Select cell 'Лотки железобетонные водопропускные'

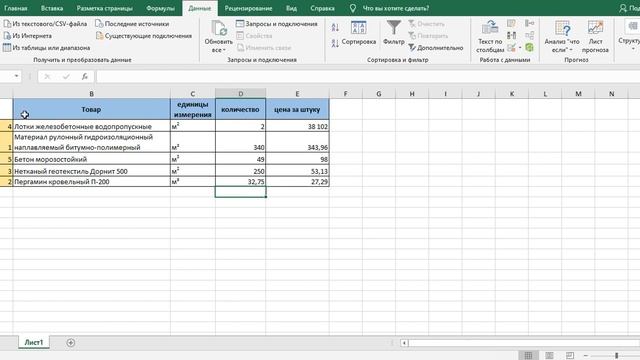coord(91,126)
